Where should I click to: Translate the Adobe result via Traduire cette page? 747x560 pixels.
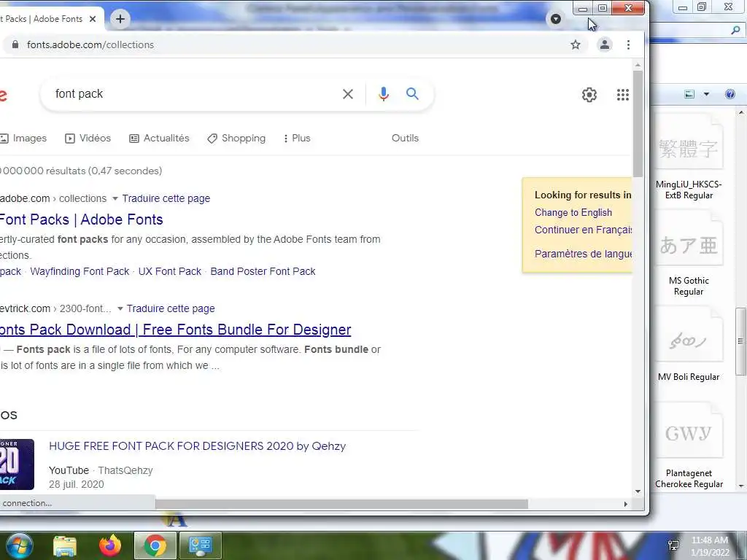(x=166, y=198)
